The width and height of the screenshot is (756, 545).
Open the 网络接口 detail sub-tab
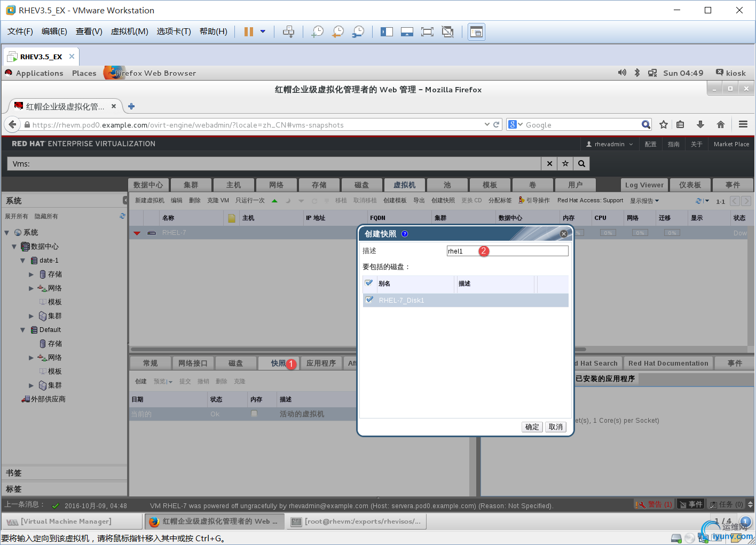(193, 363)
